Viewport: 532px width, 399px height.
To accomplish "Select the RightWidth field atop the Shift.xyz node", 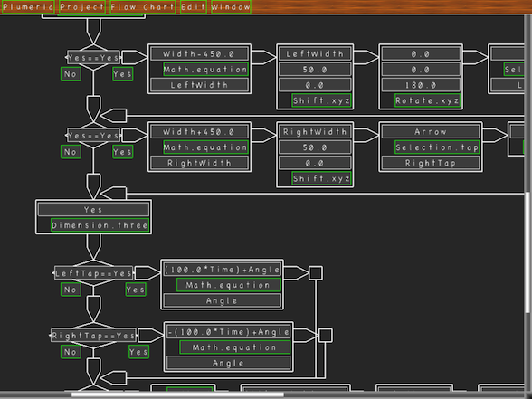I will [315, 132].
